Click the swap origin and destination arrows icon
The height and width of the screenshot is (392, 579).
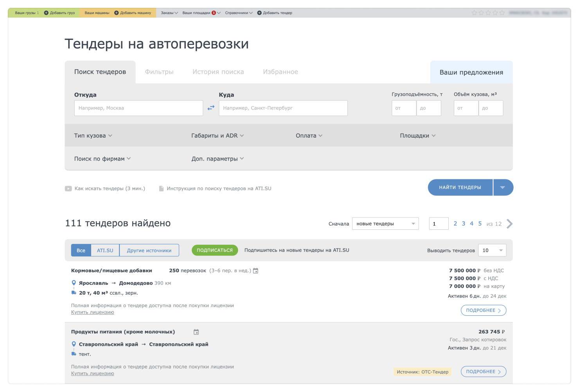[211, 108]
